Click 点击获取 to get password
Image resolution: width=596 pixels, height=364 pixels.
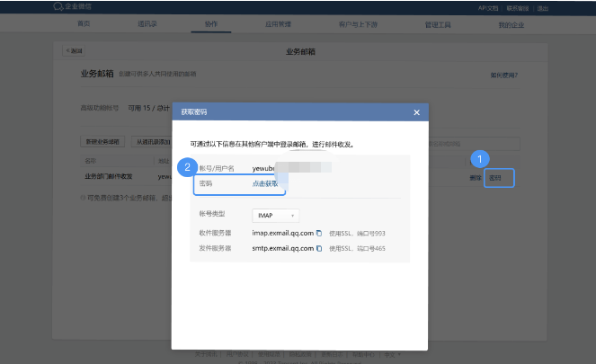coord(264,183)
